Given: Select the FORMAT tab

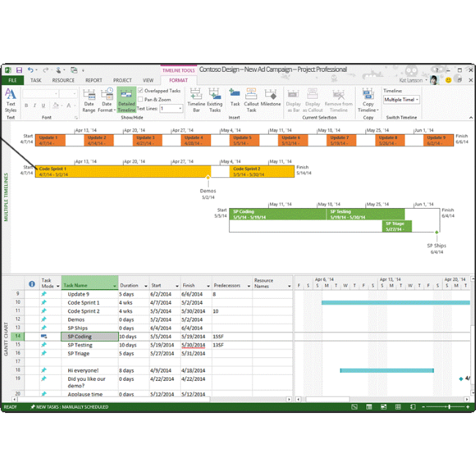Looking at the screenshot, I should pos(179,80).
